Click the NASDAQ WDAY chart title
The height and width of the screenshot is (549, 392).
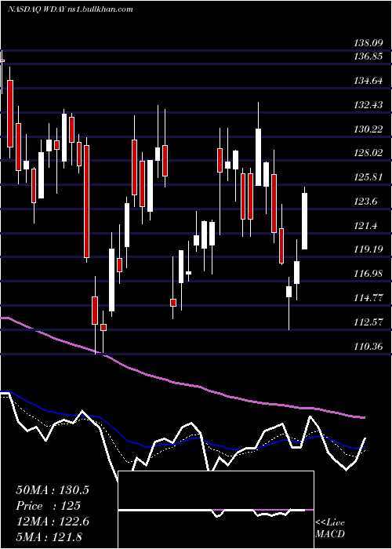click(x=70, y=9)
